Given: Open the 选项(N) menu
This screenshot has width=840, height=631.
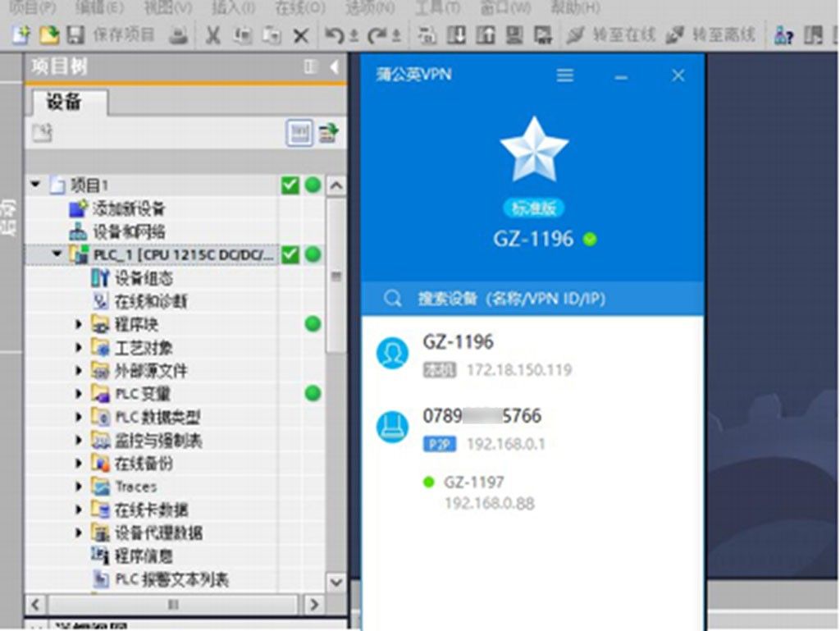Looking at the screenshot, I should (x=370, y=7).
